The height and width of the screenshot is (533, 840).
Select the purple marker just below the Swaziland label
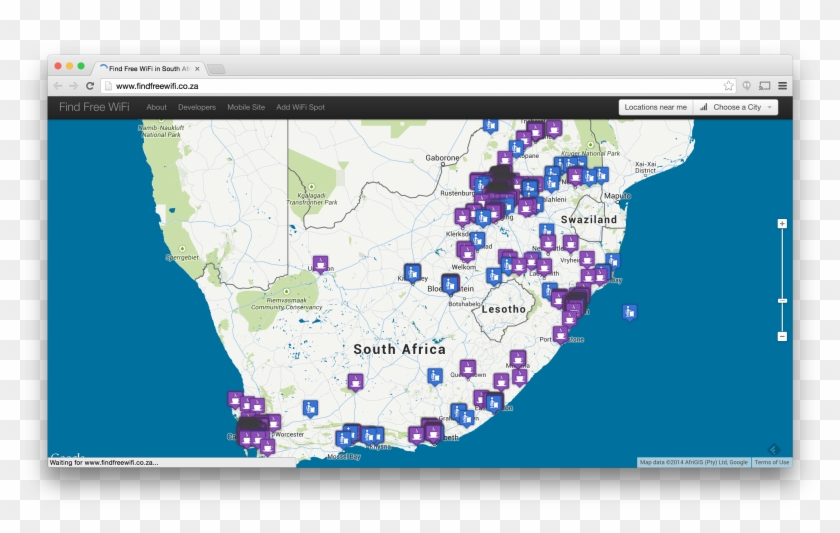pos(571,243)
